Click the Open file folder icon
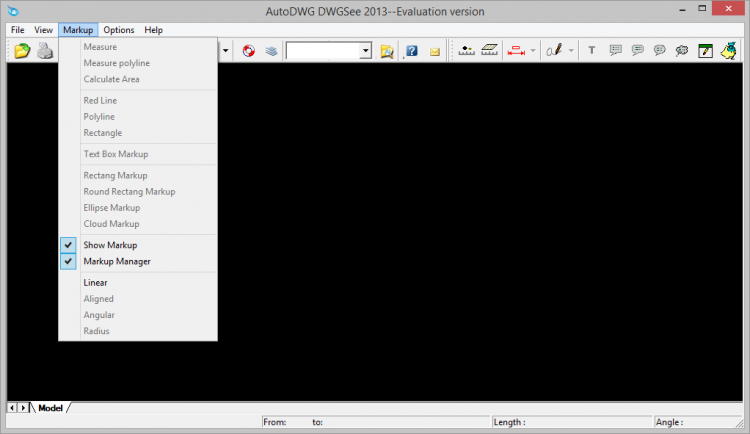Screen dimensions: 750x434 [22, 51]
